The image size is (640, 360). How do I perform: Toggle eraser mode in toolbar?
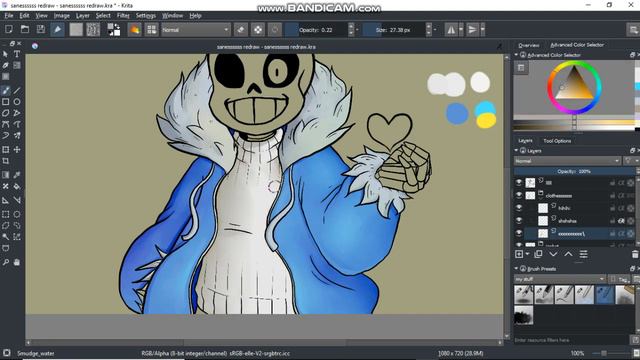click(x=241, y=29)
